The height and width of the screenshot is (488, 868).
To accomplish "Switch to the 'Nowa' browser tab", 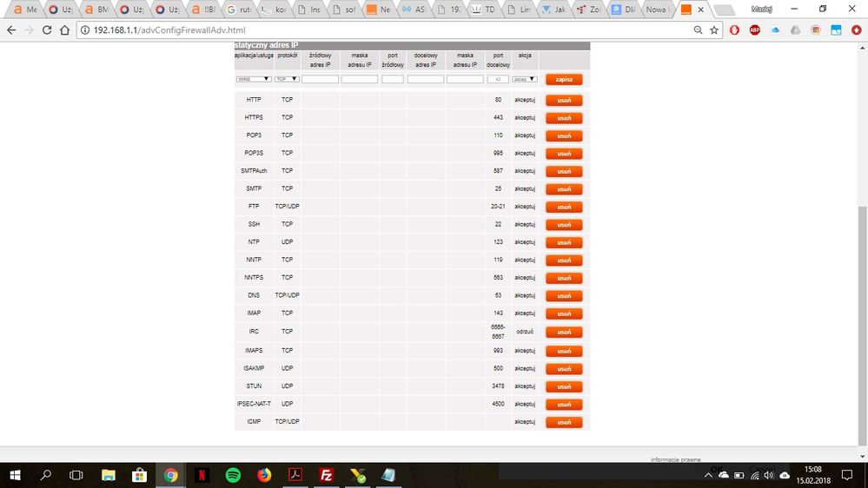I will [x=656, y=10].
